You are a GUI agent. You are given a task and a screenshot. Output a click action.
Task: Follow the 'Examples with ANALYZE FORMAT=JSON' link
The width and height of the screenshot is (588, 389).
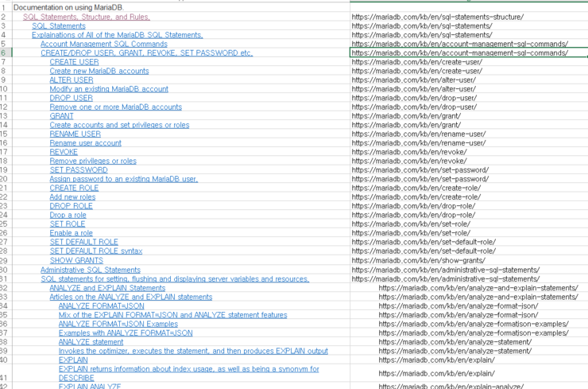(x=126, y=333)
